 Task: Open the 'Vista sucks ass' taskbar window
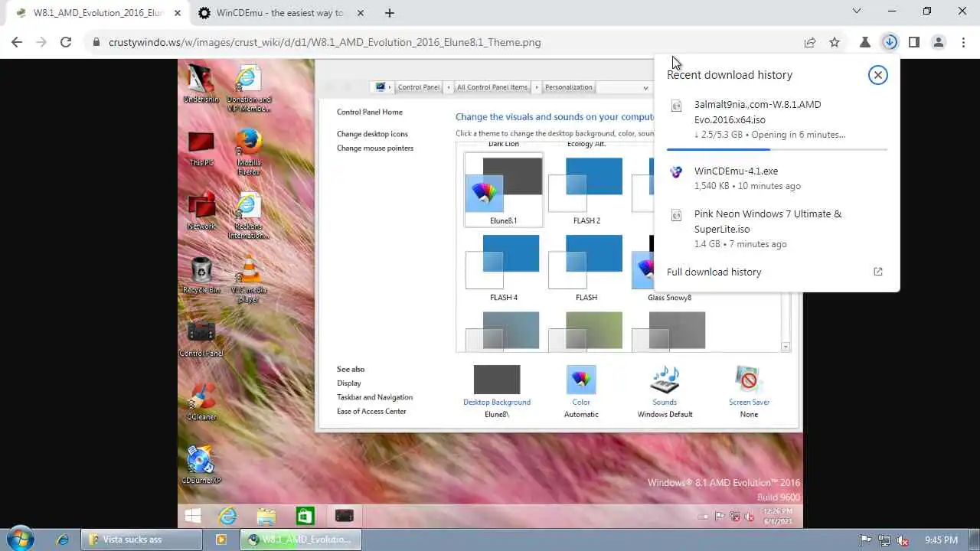pos(142,540)
